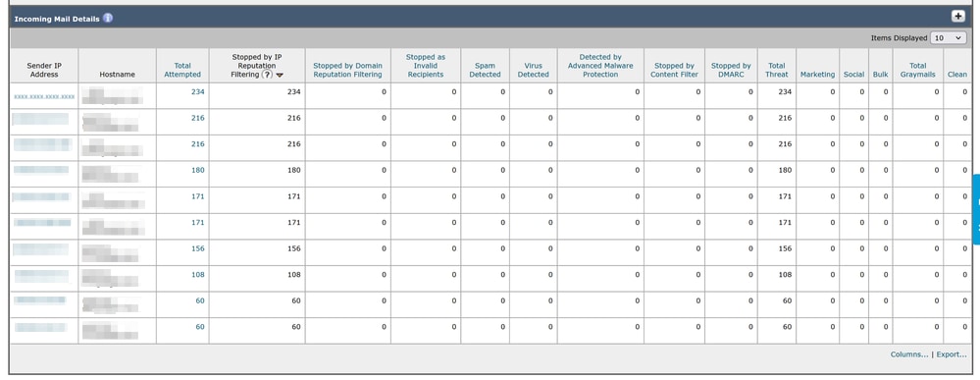Viewport: 980px width, 380px height.
Task: Select IP Reputation Filtering cell showing 180
Action: (257, 174)
